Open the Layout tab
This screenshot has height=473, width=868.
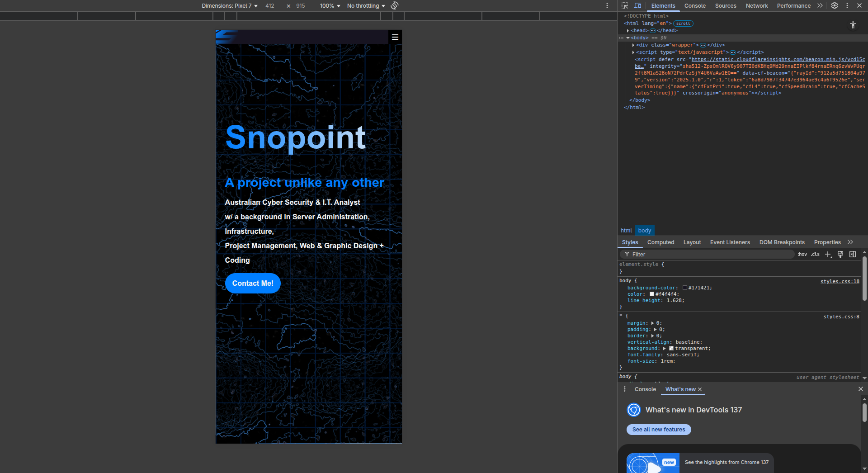692,242
